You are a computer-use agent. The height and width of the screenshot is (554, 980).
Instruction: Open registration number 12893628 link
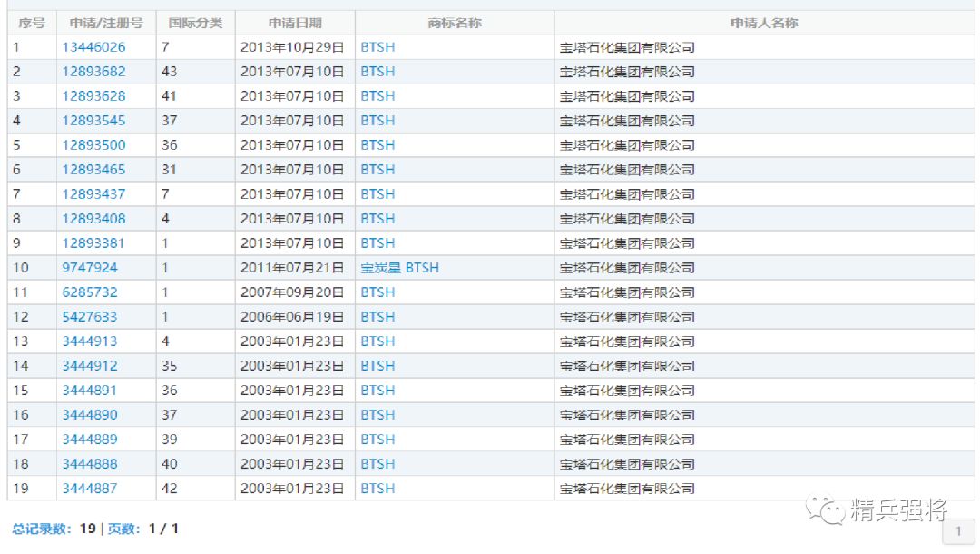pos(93,95)
